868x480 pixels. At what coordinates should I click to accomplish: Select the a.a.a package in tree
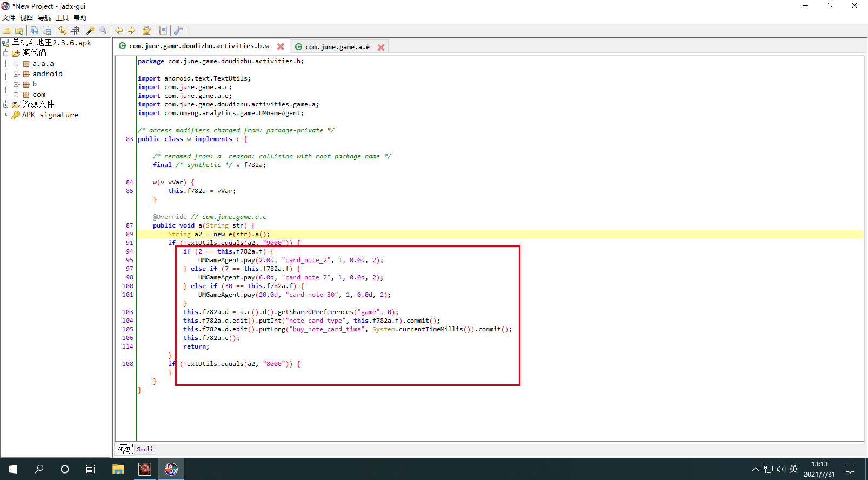pos(43,64)
